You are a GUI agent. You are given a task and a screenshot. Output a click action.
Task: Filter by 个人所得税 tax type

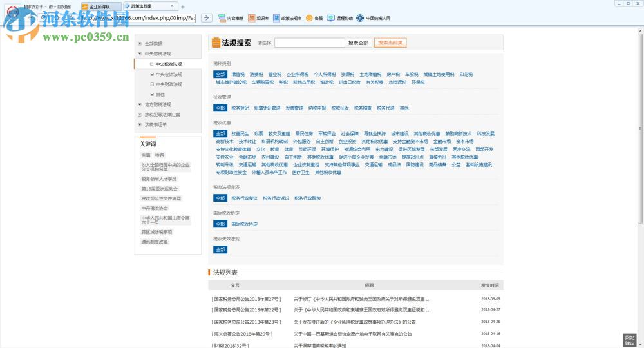[x=325, y=74]
